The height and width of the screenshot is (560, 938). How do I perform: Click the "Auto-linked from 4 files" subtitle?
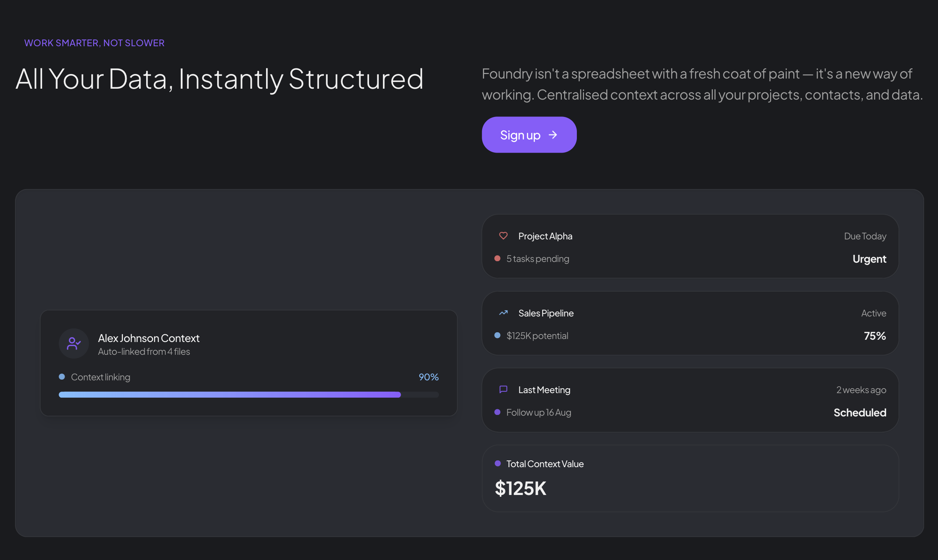click(x=144, y=352)
